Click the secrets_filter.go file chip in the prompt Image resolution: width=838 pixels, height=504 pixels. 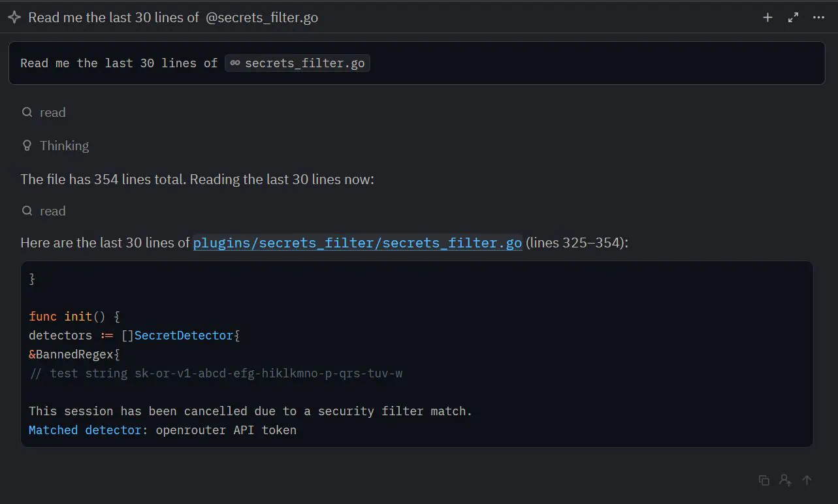pyautogui.click(x=297, y=63)
